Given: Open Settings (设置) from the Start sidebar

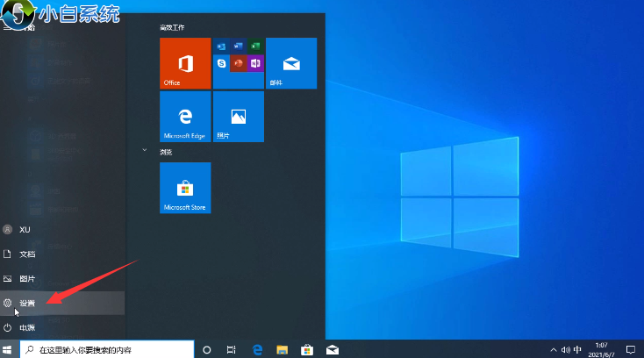Looking at the screenshot, I should point(27,303).
